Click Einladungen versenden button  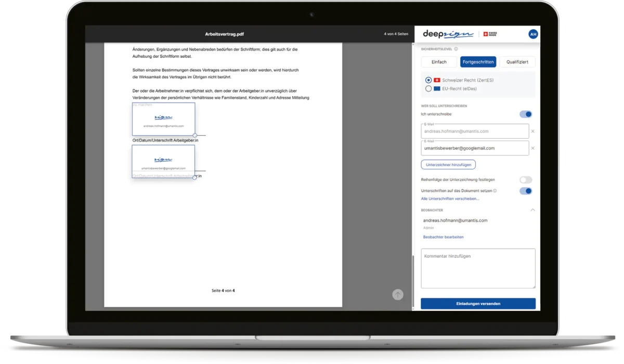[478, 304]
